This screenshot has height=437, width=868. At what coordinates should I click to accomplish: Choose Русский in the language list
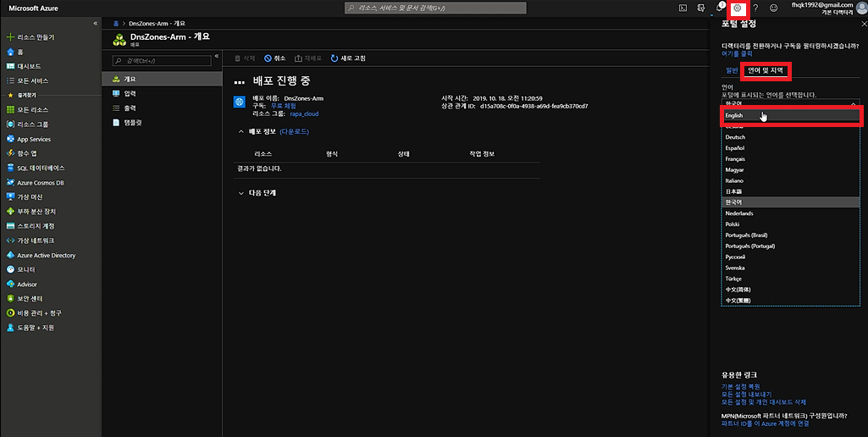(790, 257)
